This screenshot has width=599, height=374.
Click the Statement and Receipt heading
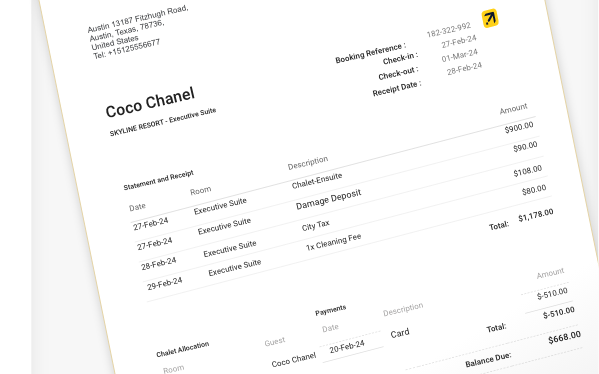(159, 180)
